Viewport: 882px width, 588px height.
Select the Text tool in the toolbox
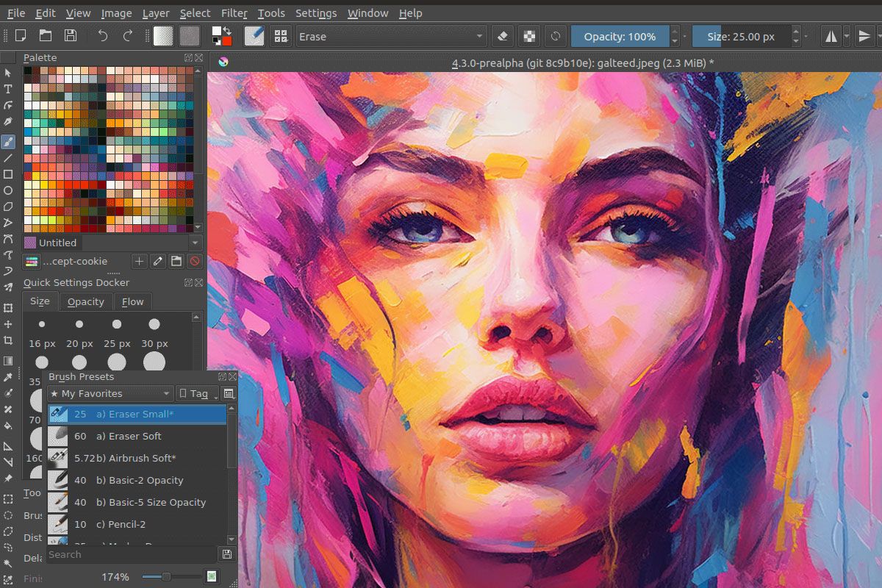9,87
